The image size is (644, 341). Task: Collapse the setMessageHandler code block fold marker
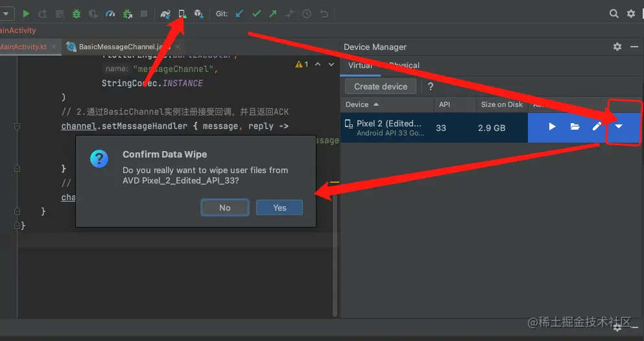tap(18, 126)
